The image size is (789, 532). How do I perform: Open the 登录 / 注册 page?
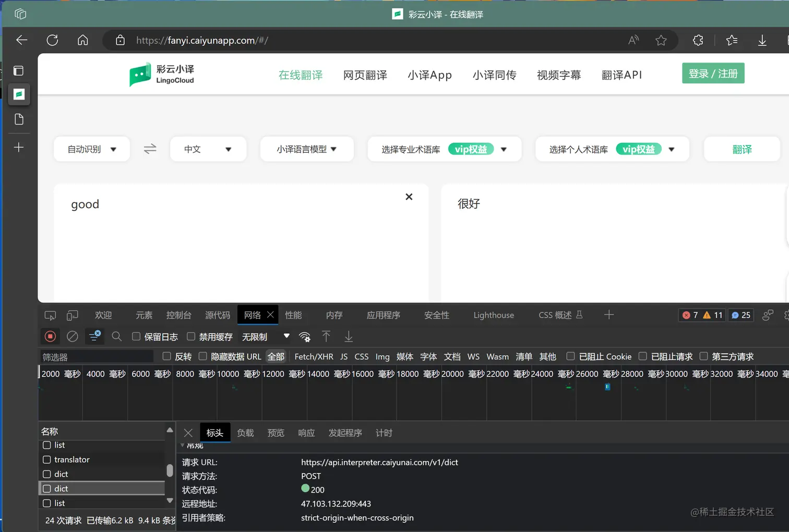click(x=713, y=73)
